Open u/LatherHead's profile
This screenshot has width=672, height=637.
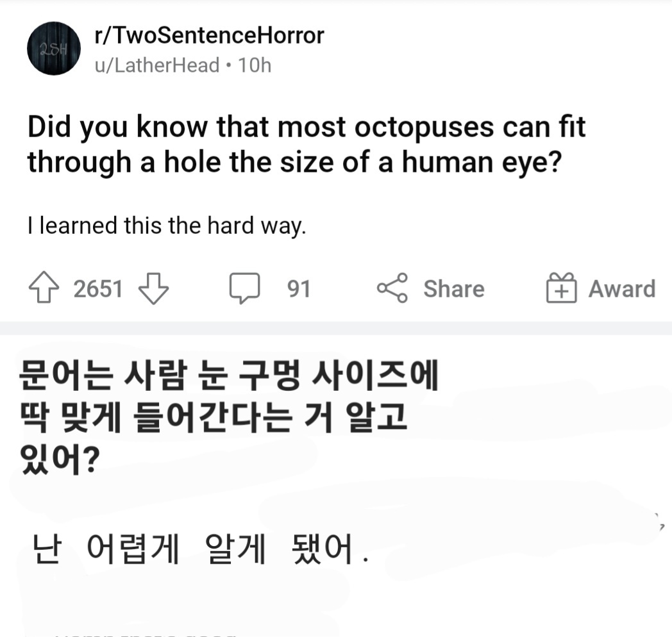click(x=157, y=65)
